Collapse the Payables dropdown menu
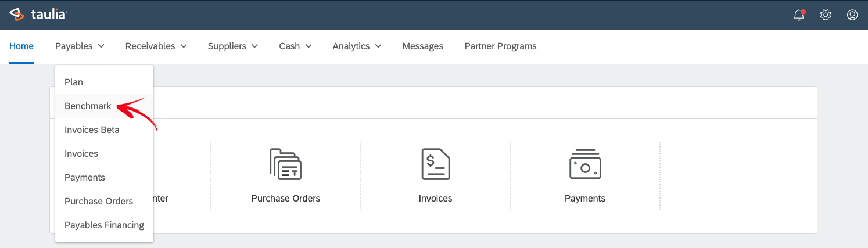 pos(80,46)
